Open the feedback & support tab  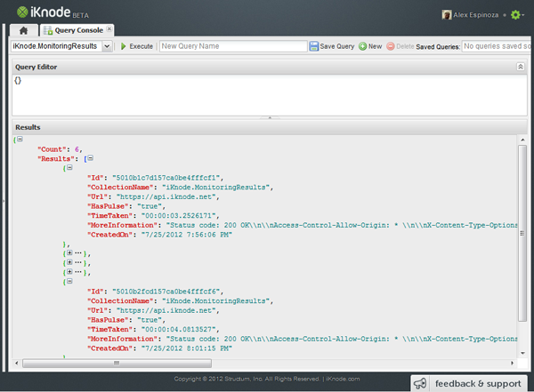pos(469,383)
